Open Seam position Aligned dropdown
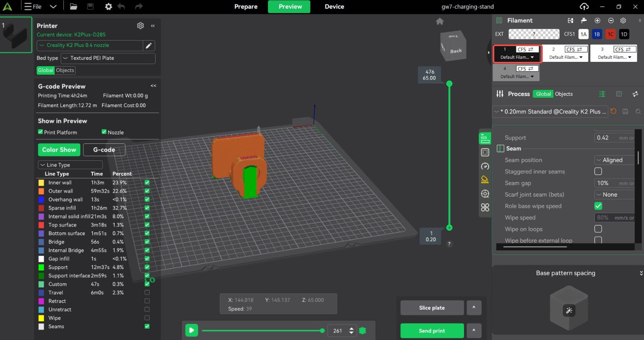The width and height of the screenshot is (644, 340). point(614,160)
